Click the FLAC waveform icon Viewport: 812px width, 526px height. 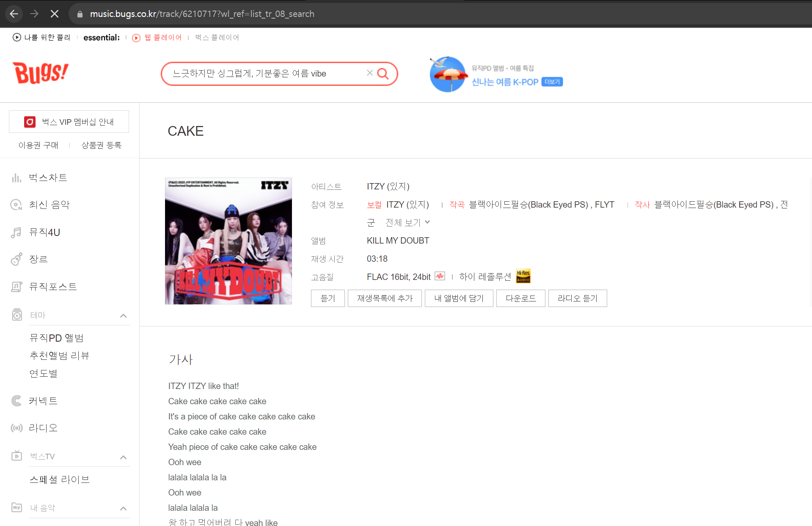tap(440, 276)
